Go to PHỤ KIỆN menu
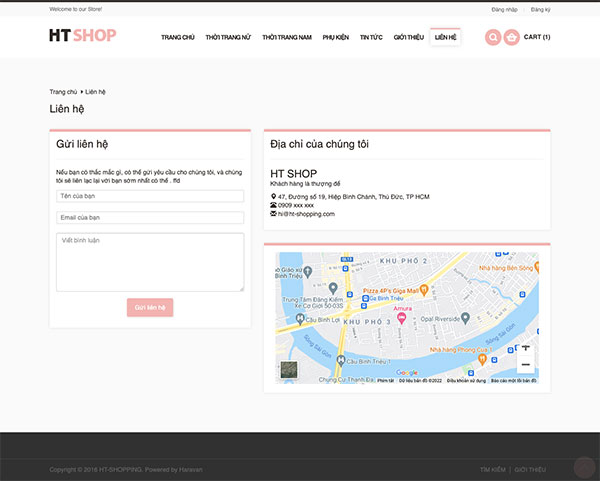 [336, 38]
